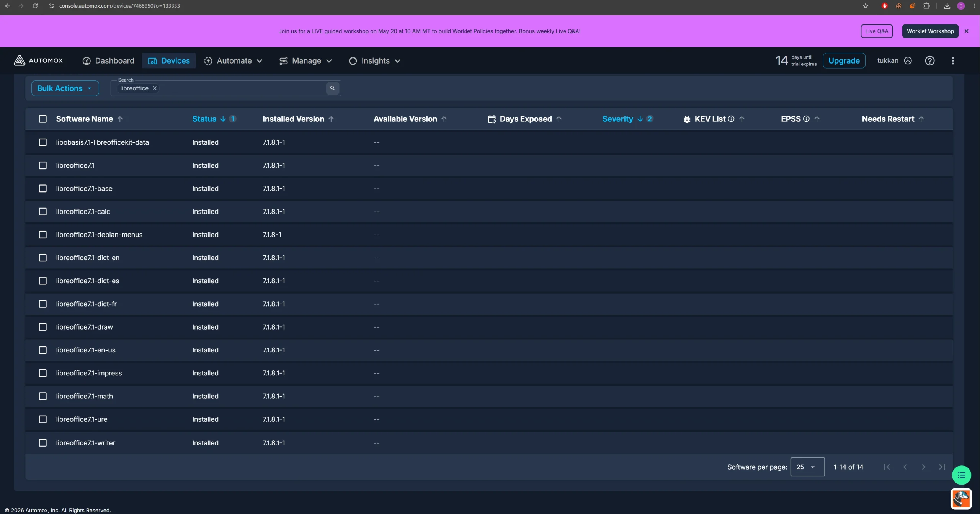Click the Software Name column header
The image size is (980, 514).
click(x=85, y=119)
